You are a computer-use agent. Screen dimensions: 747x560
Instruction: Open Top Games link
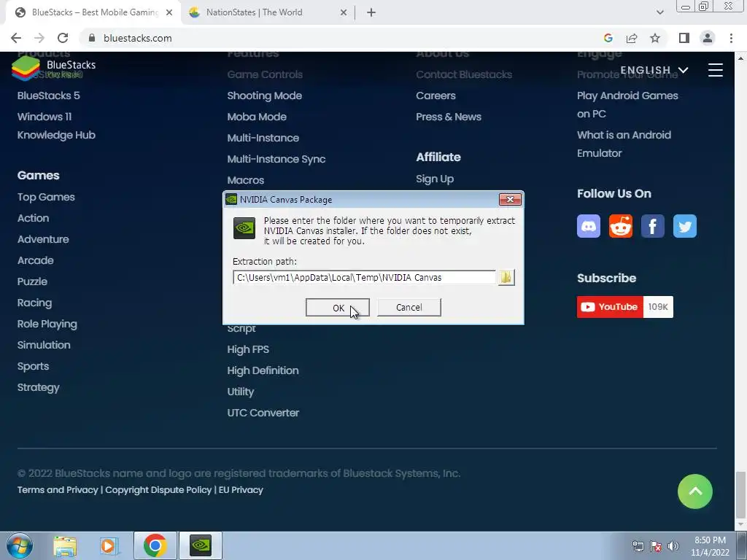tap(46, 197)
